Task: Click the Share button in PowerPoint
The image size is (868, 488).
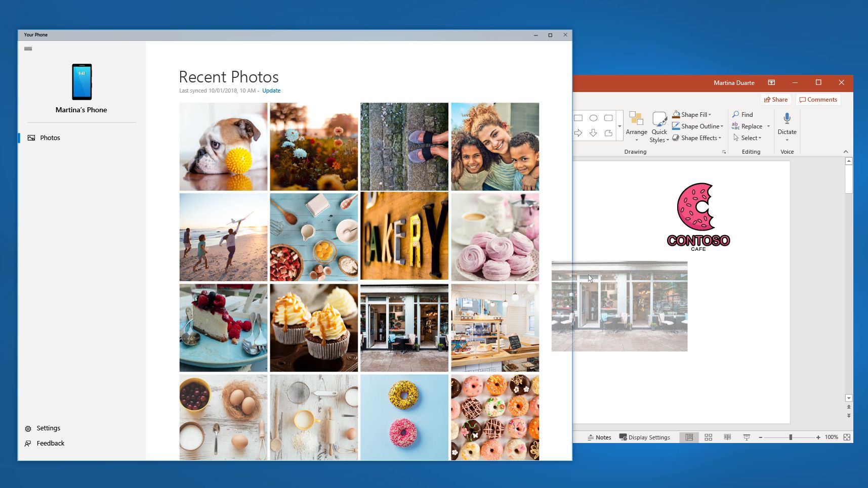Action: tap(776, 99)
